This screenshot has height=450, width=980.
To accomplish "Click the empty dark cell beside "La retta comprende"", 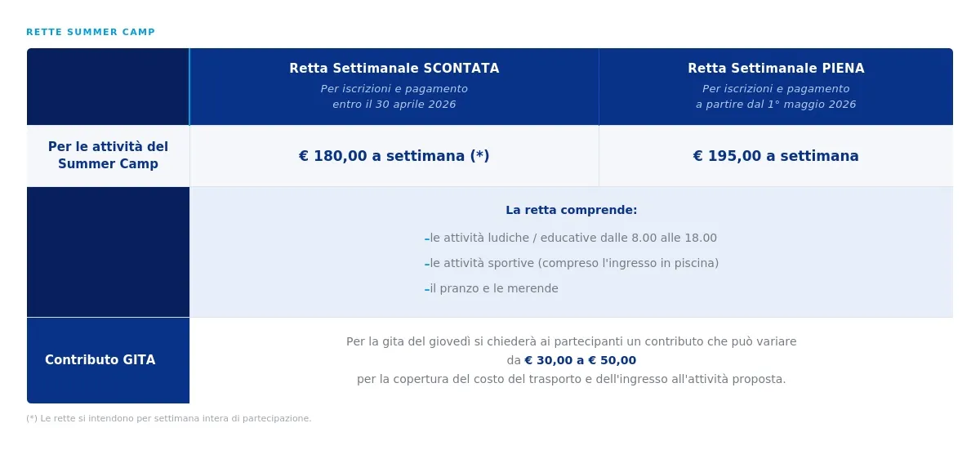I will pos(108,252).
